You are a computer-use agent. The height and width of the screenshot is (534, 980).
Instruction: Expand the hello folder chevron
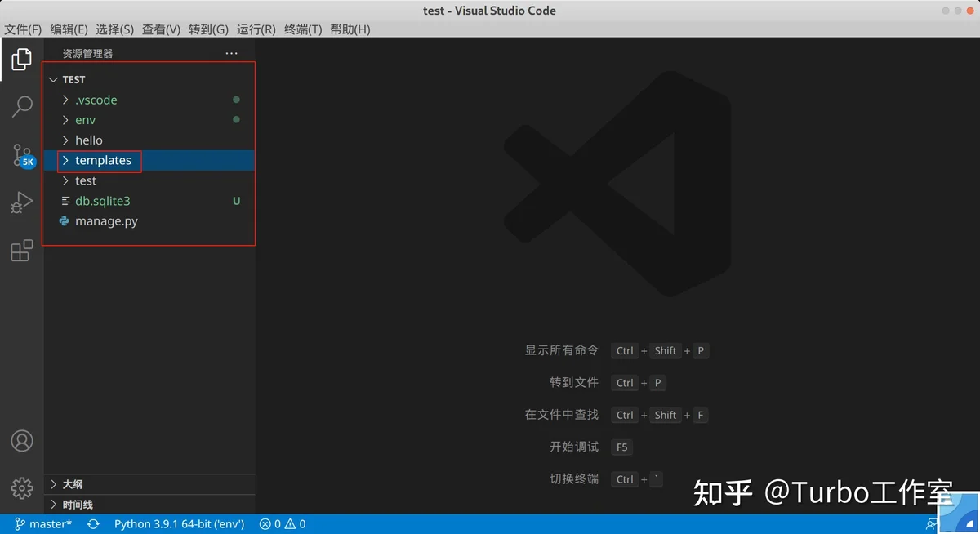coord(65,140)
